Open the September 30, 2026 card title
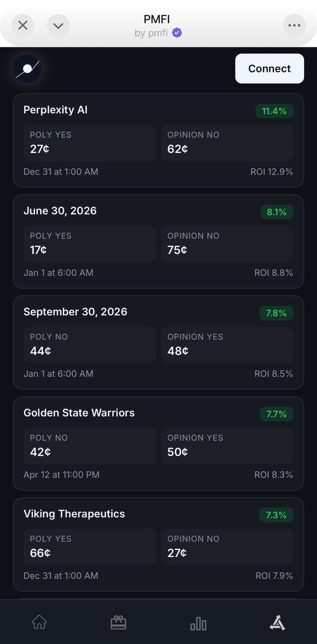The image size is (317, 644). tap(75, 312)
